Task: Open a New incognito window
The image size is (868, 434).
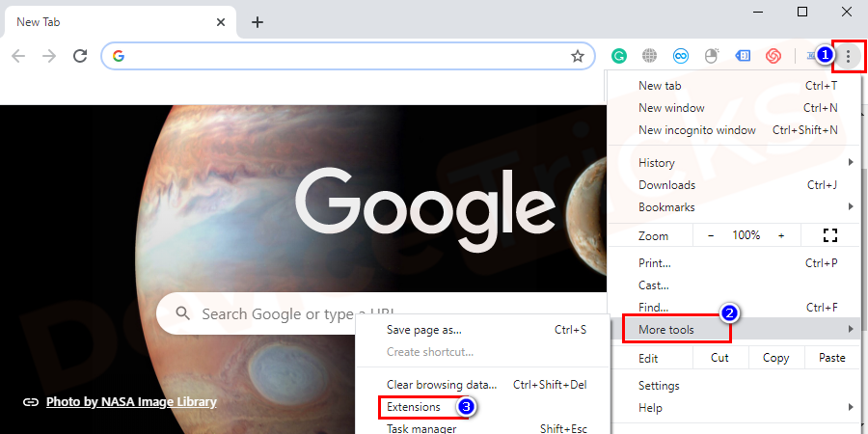Action: point(734,130)
